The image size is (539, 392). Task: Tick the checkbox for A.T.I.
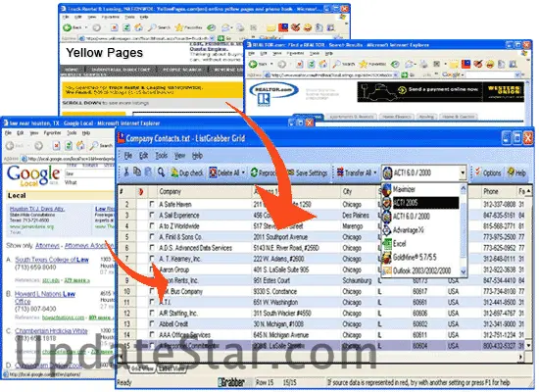[x=152, y=302]
